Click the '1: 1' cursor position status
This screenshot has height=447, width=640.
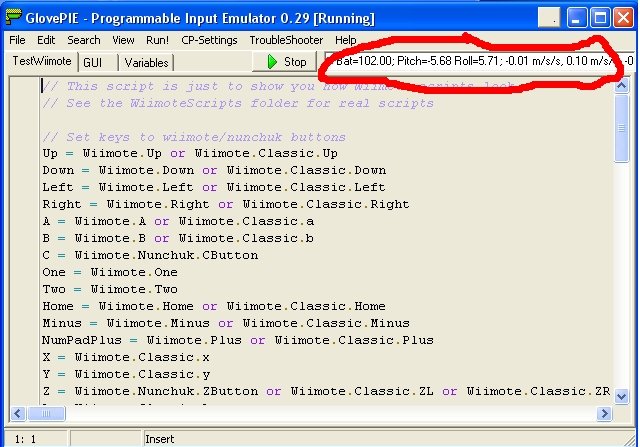tap(25, 439)
